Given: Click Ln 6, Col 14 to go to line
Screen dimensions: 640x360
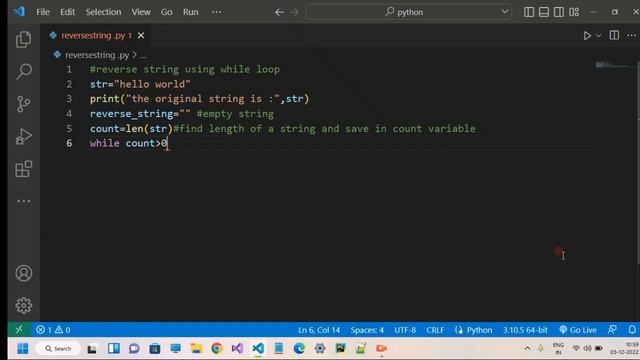Looking at the screenshot, I should tap(319, 330).
